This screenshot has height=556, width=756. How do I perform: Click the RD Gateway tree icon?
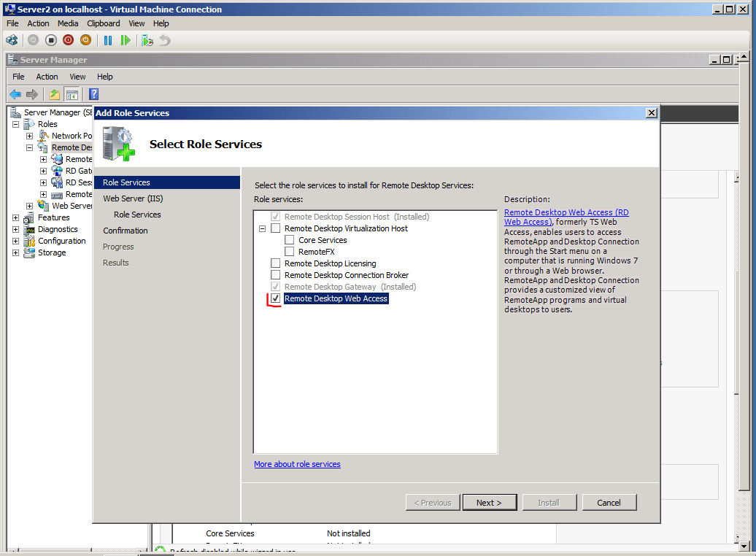coord(57,171)
